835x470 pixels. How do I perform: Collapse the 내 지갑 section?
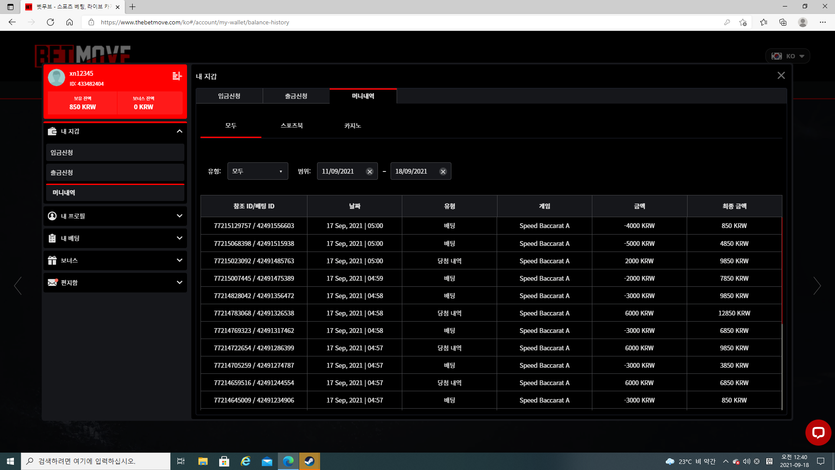(179, 131)
